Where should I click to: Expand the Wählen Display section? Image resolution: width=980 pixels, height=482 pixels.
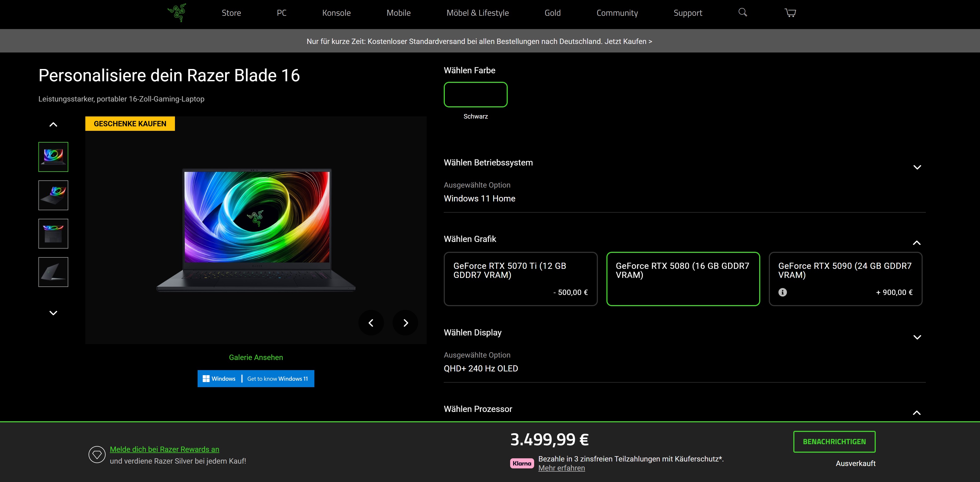click(x=917, y=337)
